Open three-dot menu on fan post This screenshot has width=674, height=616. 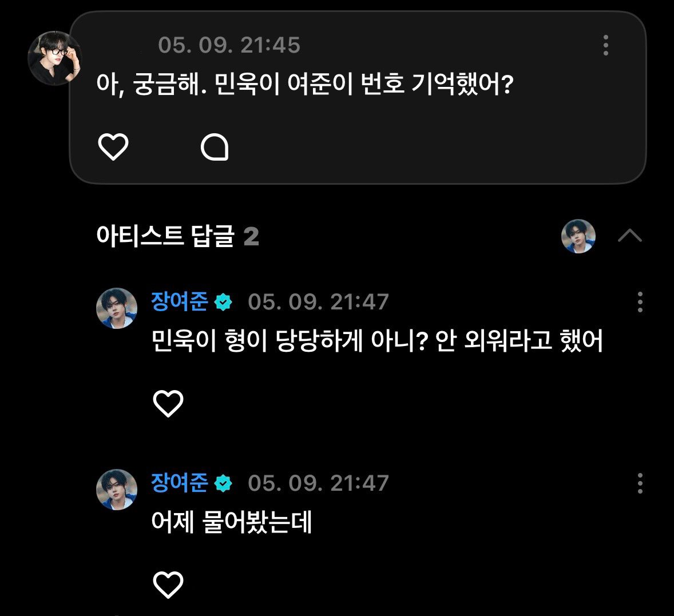pos(606,45)
